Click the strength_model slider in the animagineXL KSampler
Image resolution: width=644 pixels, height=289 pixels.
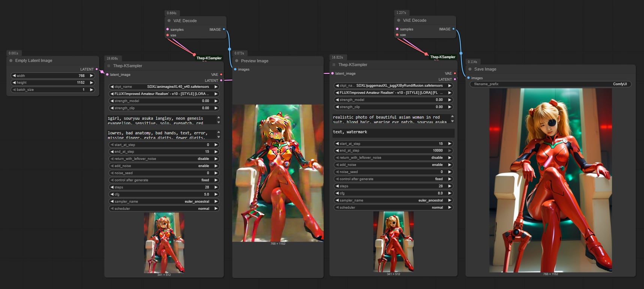(x=164, y=101)
